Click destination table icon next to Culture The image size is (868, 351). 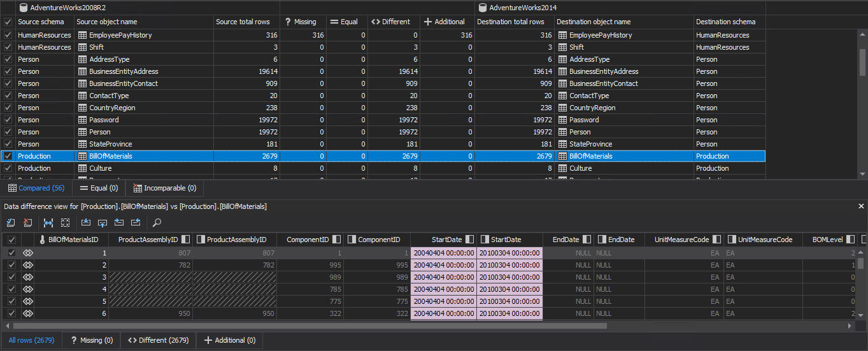tap(562, 168)
